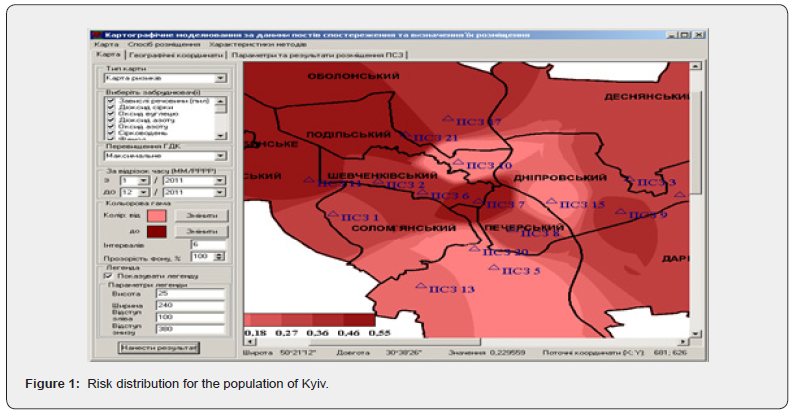Viewport: 795px width, 414px height.
Task: Open the 'Спосіб розміщення' menu
Action: click(x=162, y=45)
